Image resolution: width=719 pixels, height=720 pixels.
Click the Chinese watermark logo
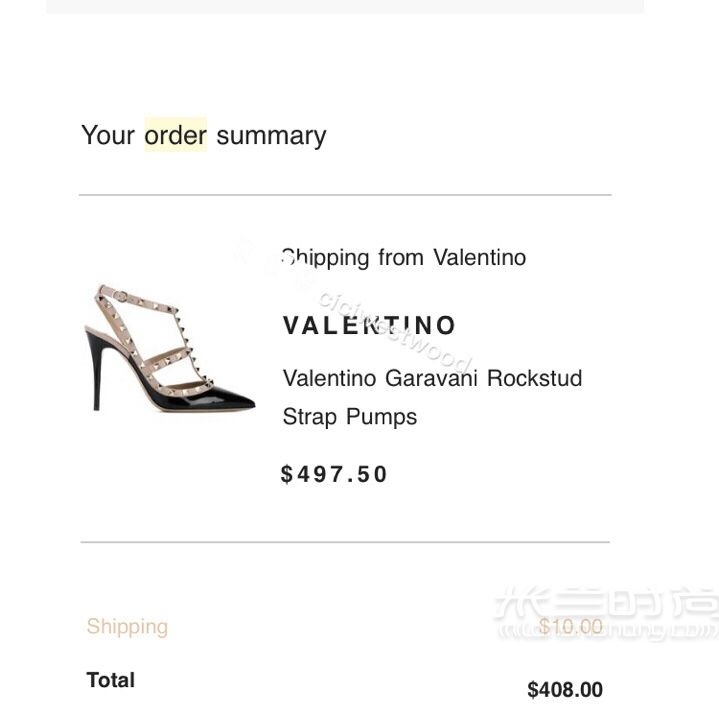tap(607, 613)
